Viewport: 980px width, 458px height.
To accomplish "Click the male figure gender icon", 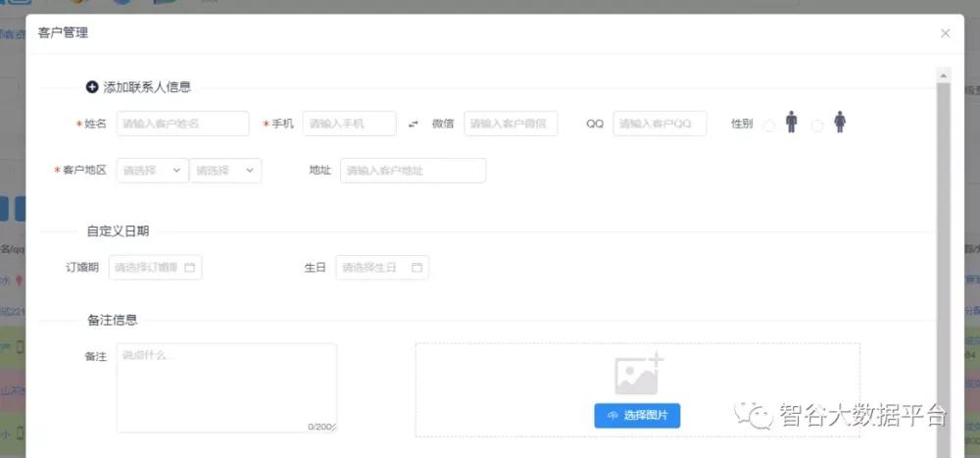I will [791, 123].
